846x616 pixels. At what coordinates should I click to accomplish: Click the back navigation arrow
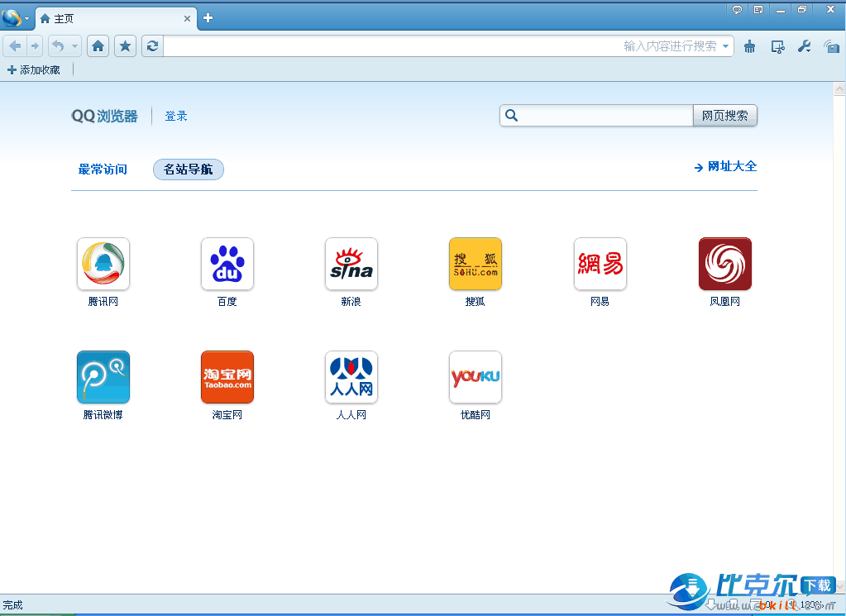tap(15, 46)
